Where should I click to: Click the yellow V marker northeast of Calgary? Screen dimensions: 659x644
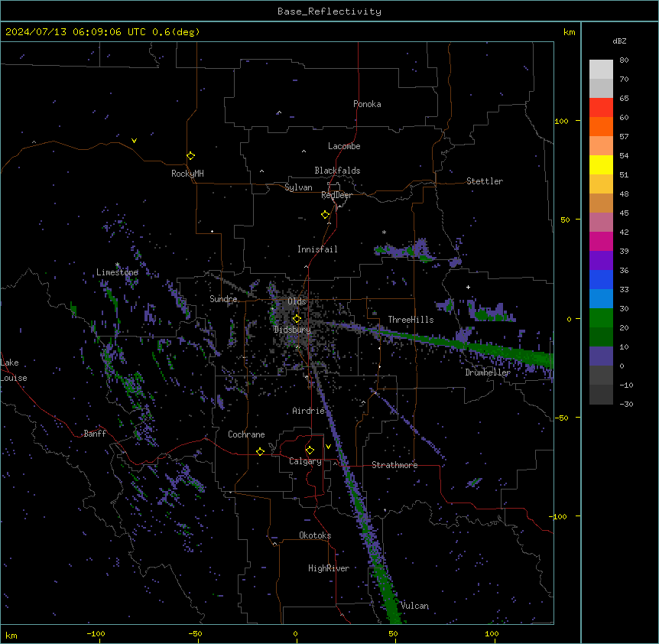pos(328,447)
